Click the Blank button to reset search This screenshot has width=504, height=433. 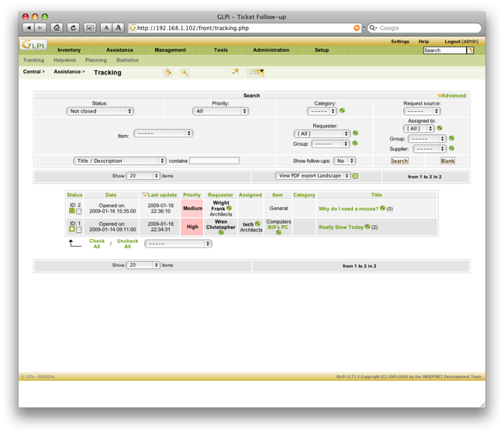447,161
